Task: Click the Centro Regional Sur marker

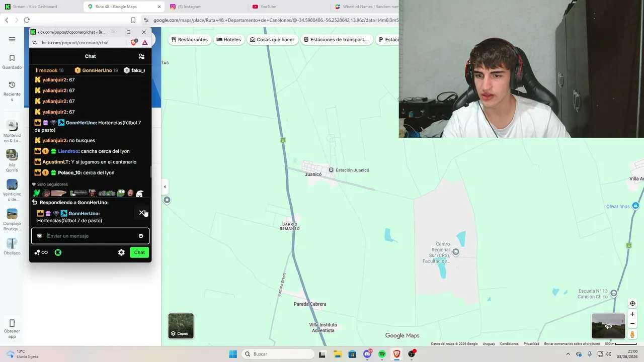Action: point(456,252)
